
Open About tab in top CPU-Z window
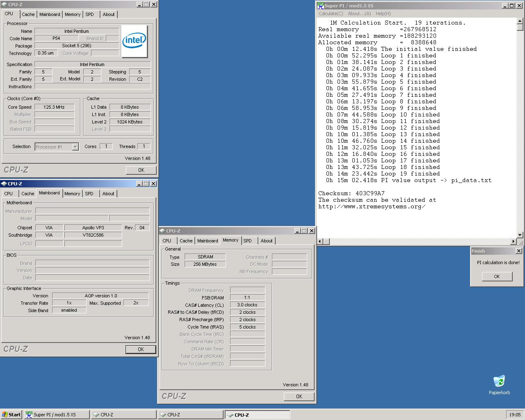click(109, 14)
